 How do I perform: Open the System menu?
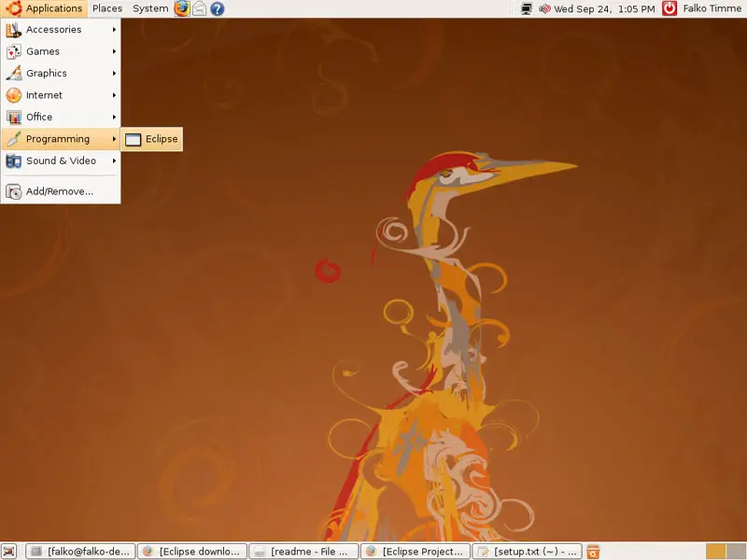tap(150, 8)
